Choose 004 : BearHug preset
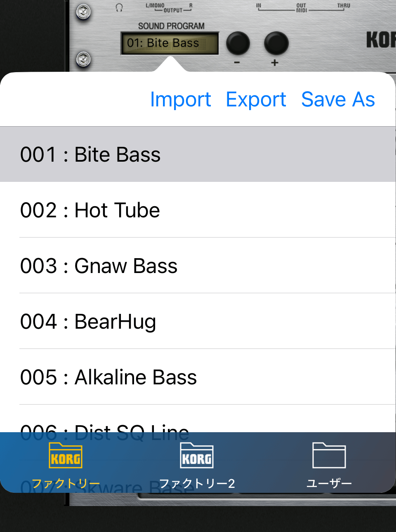396x532 pixels. click(198, 322)
